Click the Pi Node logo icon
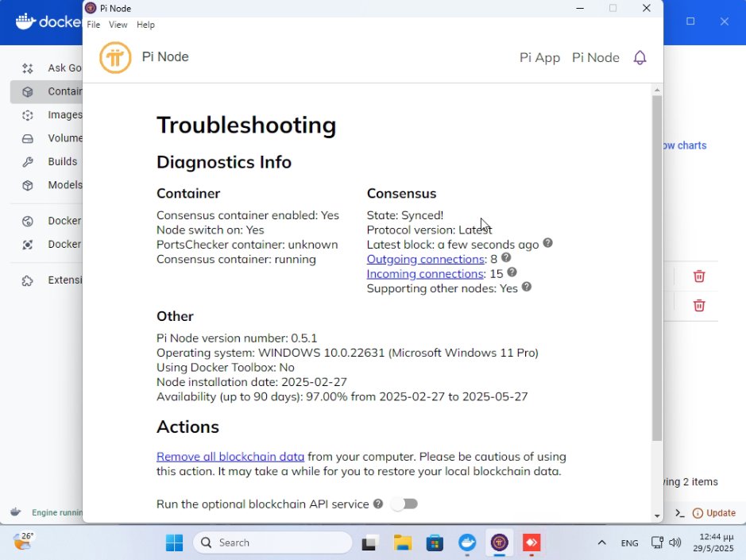This screenshot has height=560, width=746. [115, 57]
